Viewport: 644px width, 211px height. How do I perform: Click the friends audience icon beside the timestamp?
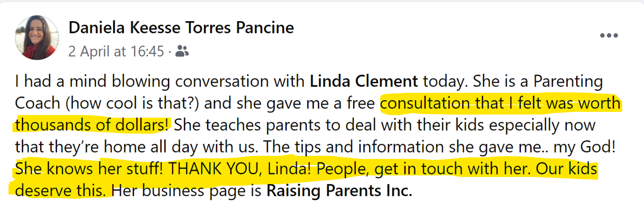coord(182,51)
